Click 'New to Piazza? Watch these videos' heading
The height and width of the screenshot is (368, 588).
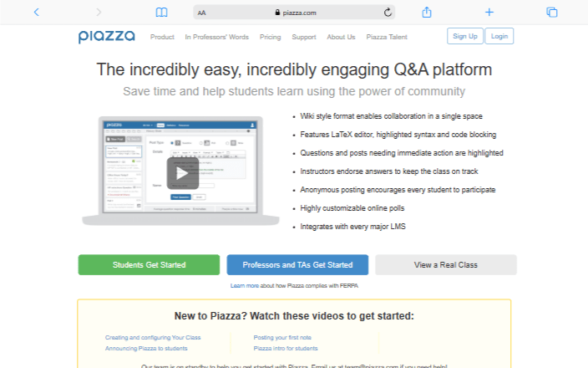294,316
